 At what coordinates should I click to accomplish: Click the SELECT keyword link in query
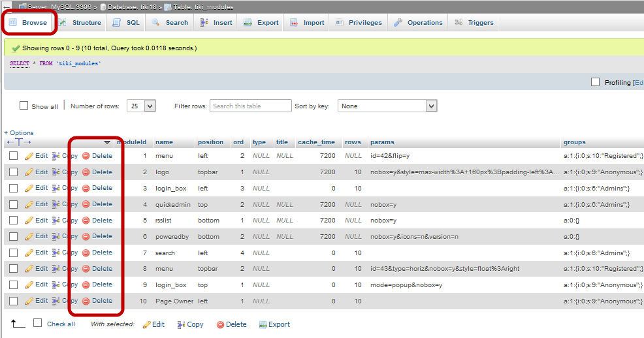[20, 63]
